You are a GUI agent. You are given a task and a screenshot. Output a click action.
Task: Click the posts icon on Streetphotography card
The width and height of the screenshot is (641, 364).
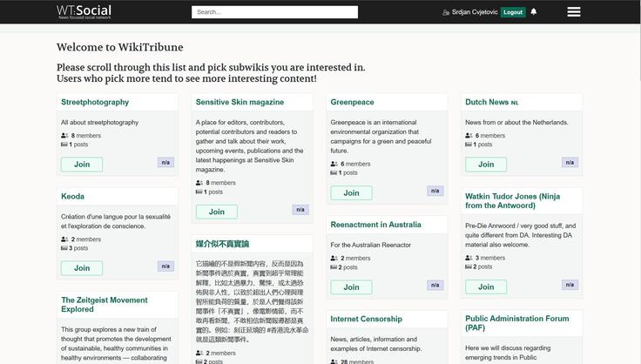64,145
